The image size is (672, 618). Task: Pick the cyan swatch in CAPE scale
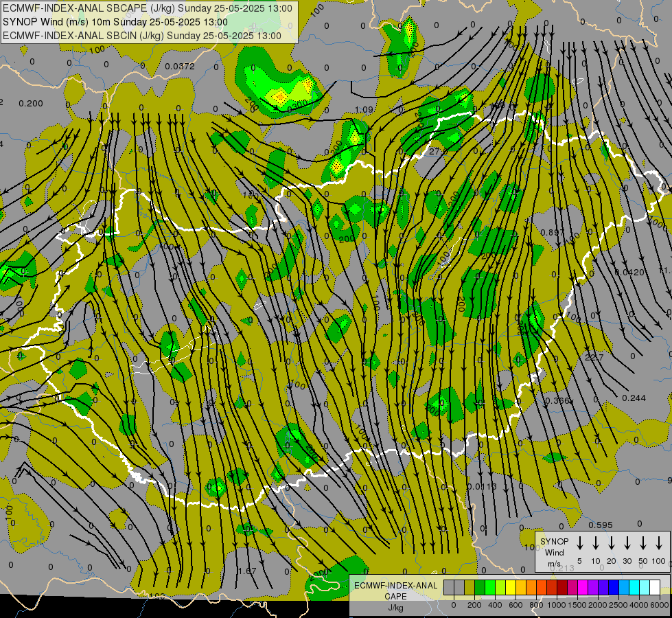(635, 587)
